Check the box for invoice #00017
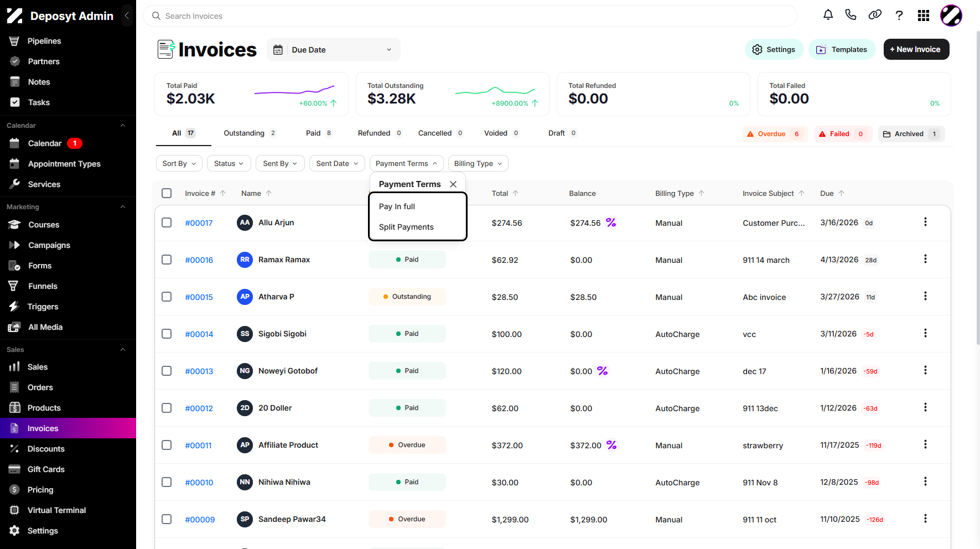Viewport: 980px width, 549px height. 167,222
